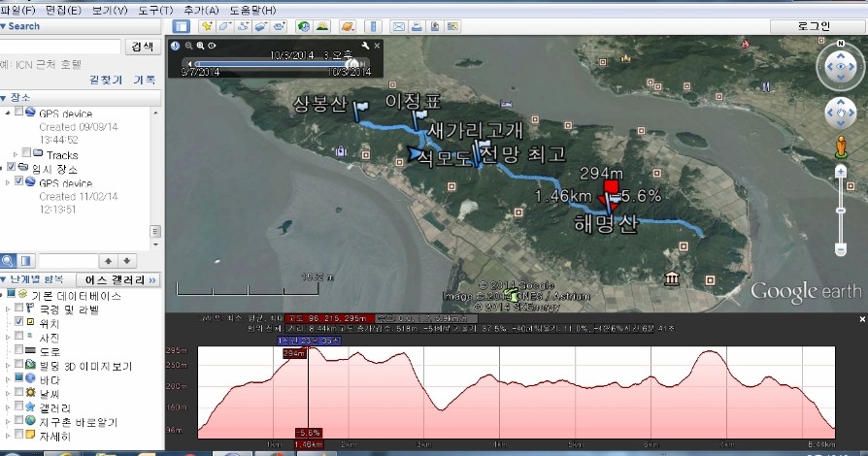The width and height of the screenshot is (868, 456).
Task: Click the magnifier search-places icon below Places
Action: (x=8, y=261)
